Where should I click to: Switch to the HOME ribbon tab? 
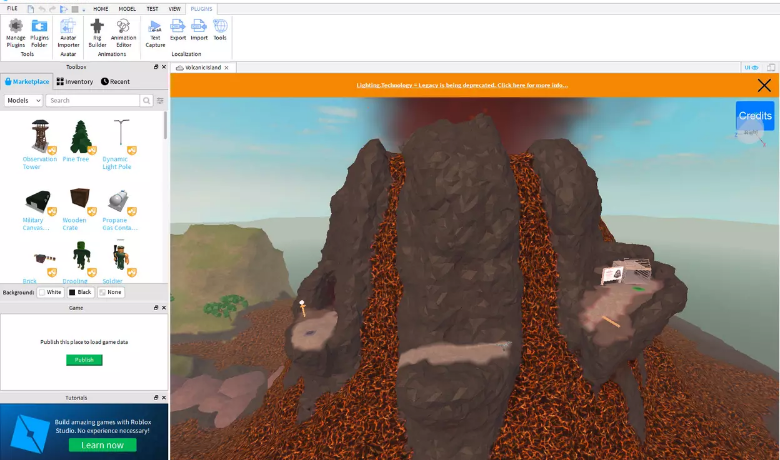pos(100,9)
